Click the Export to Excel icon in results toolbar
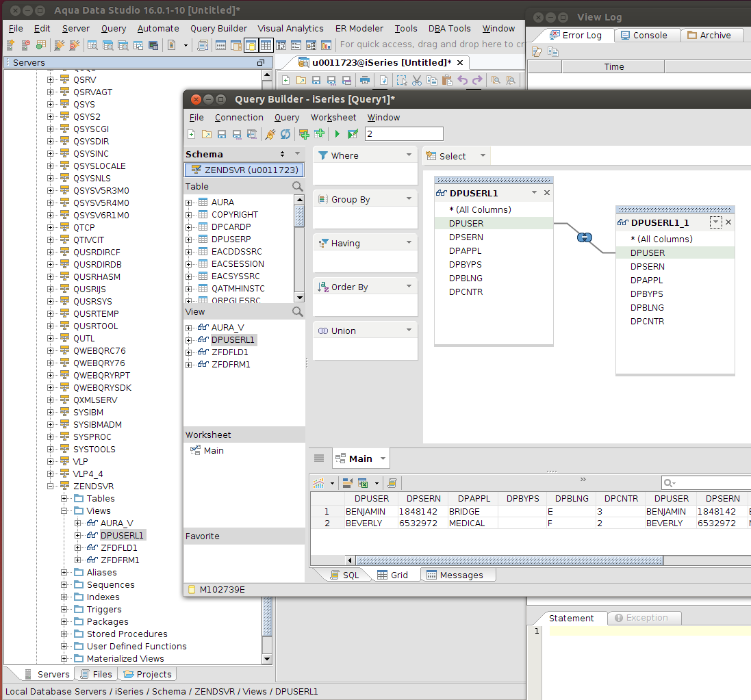The height and width of the screenshot is (700, 751). point(363,483)
